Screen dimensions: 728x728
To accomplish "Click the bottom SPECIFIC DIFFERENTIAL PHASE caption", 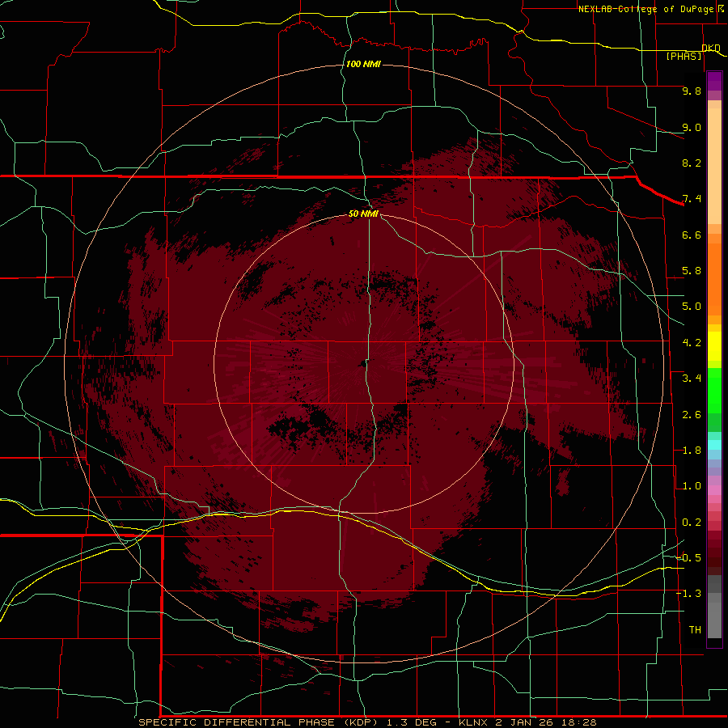I will point(368,722).
